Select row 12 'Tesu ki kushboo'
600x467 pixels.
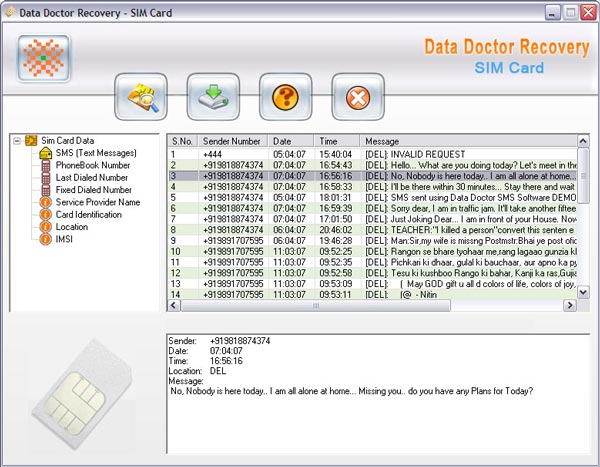(372, 273)
